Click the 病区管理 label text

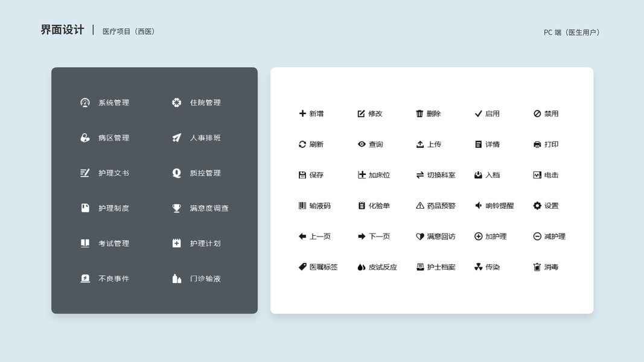(113, 138)
